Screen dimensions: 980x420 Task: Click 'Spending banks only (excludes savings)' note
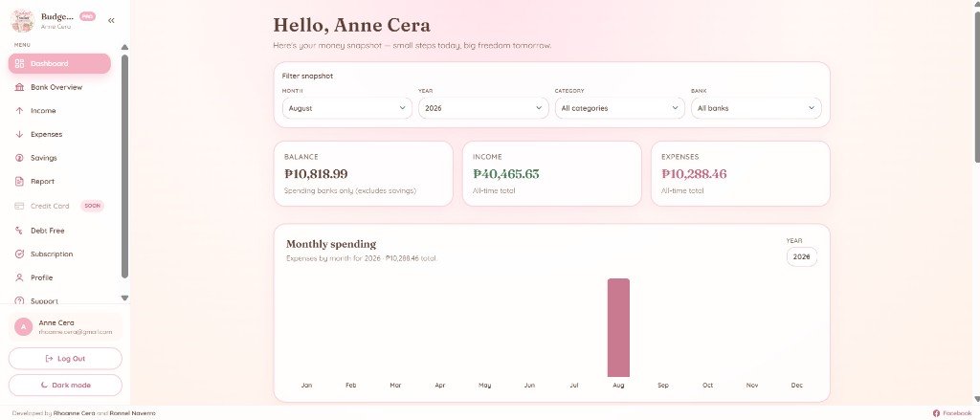click(350, 190)
